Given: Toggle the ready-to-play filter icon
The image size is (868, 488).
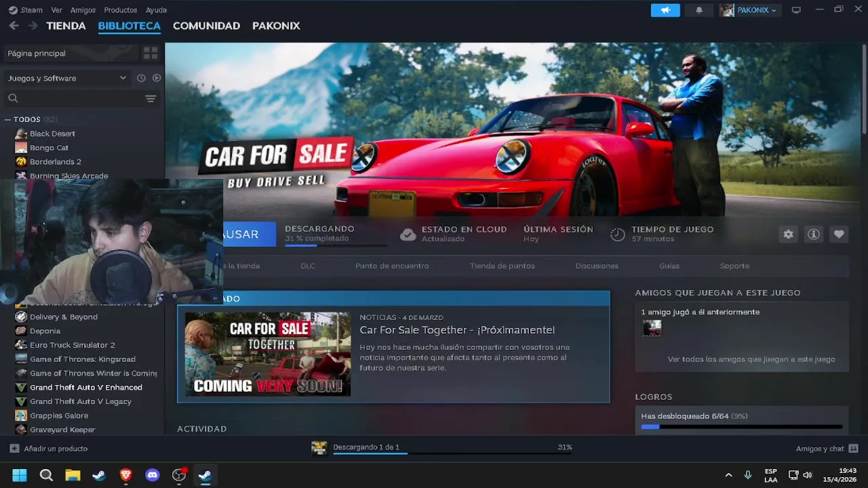Looking at the screenshot, I should tap(157, 78).
